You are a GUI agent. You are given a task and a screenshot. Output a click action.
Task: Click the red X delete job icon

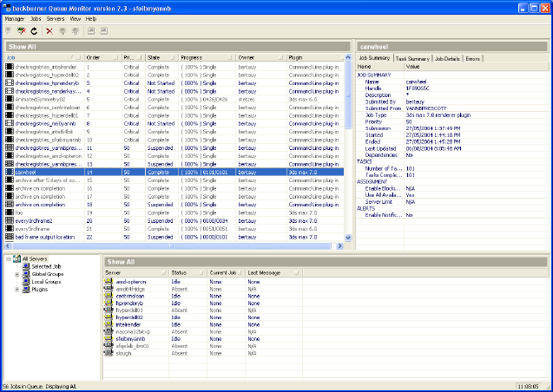point(49,30)
